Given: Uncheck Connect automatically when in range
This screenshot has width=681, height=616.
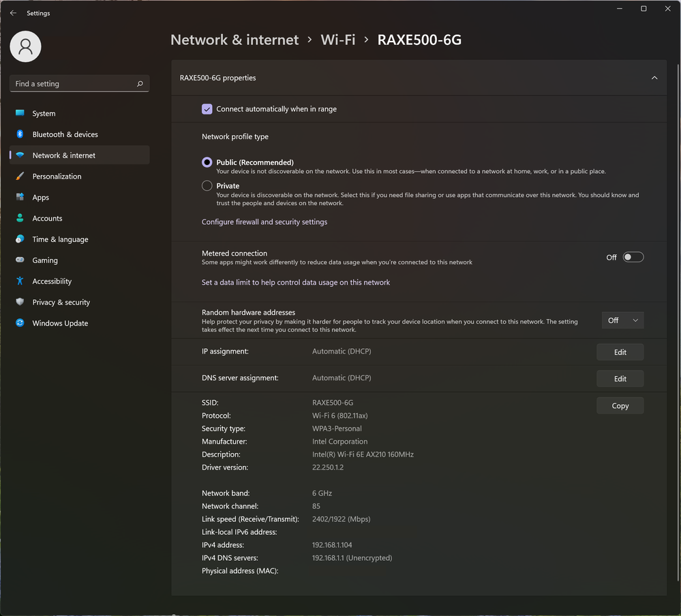Looking at the screenshot, I should pyautogui.click(x=207, y=109).
